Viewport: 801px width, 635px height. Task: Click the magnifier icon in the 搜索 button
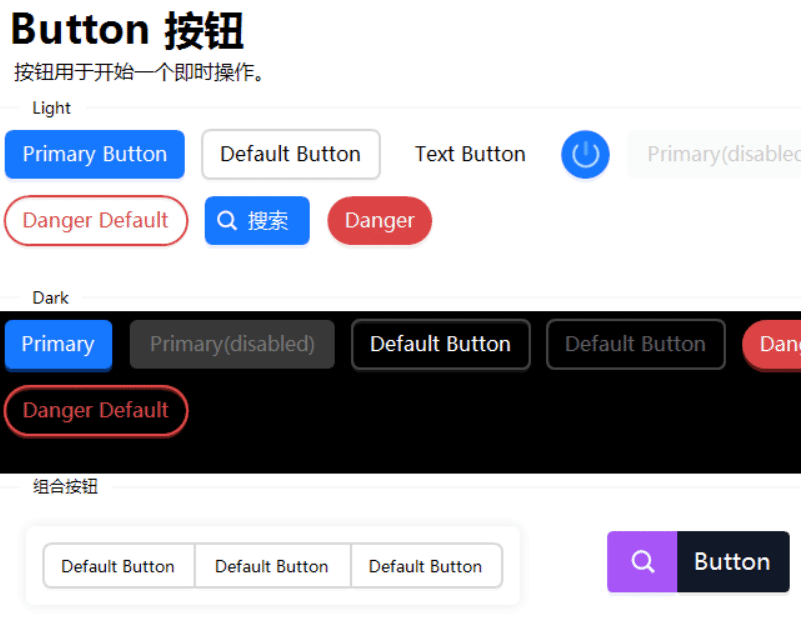[227, 221]
